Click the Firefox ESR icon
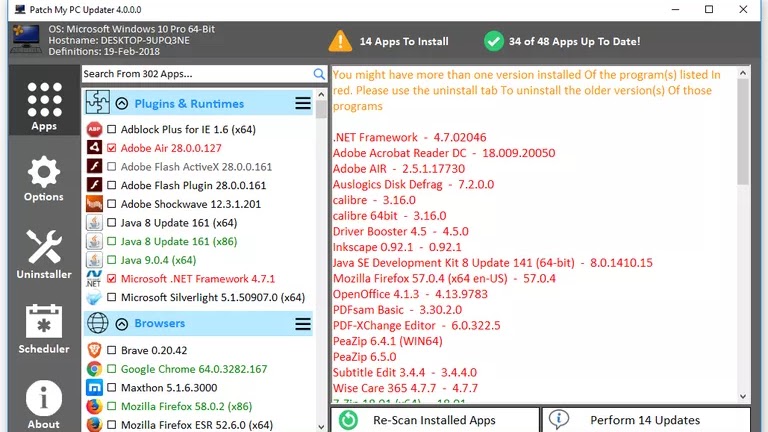The height and width of the screenshot is (432, 768). tap(94, 424)
